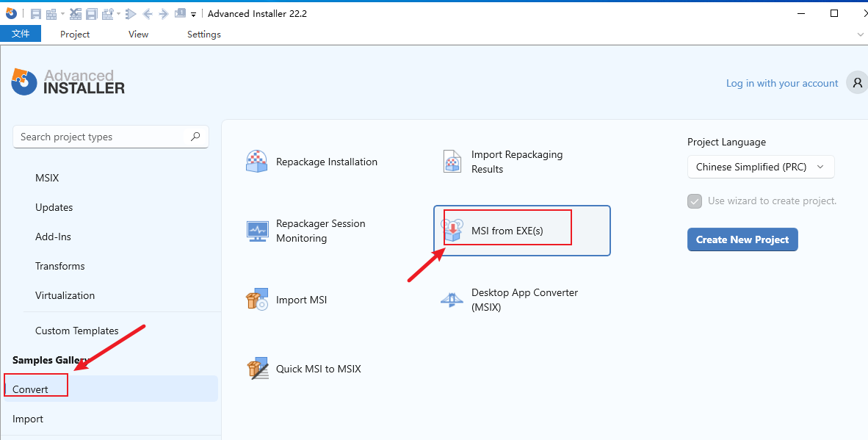This screenshot has width=868, height=440.
Task: Click the bricks-with-pin icon in quick access toolbar
Action: point(108,14)
